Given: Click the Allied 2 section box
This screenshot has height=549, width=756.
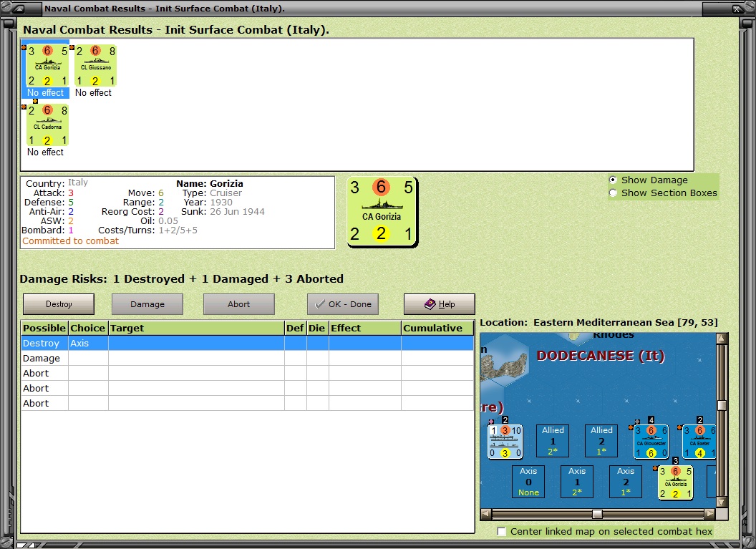Looking at the screenshot, I should pyautogui.click(x=601, y=440).
